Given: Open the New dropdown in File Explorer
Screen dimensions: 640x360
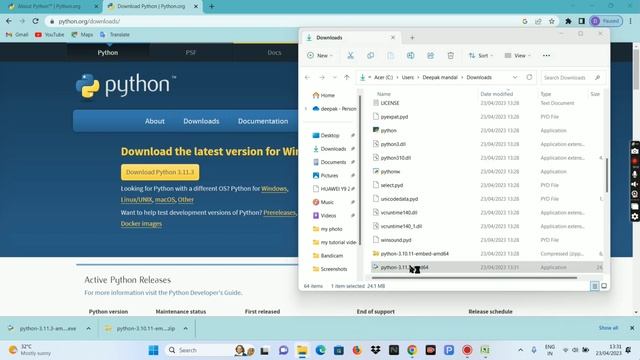Looking at the screenshot, I should (x=320, y=56).
